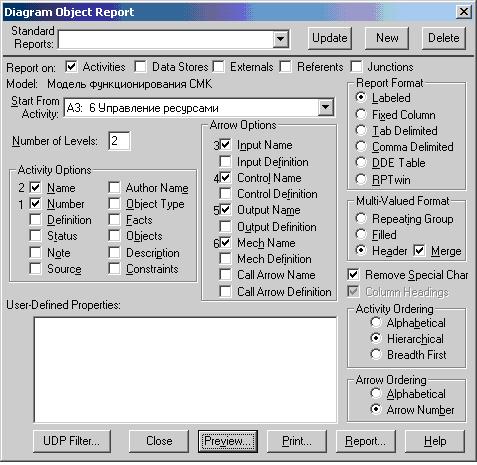
Task: Expand the Start From Activity combo box
Action: pos(325,107)
